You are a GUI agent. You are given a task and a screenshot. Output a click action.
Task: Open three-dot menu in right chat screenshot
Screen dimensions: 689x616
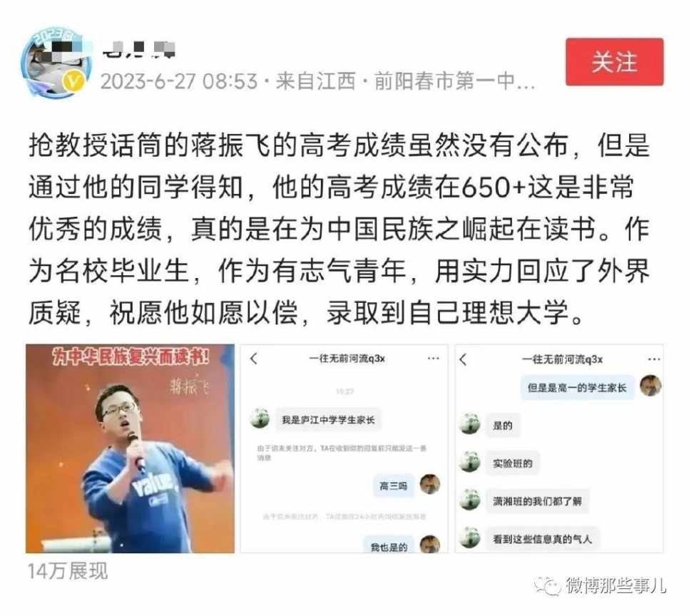[x=654, y=359]
